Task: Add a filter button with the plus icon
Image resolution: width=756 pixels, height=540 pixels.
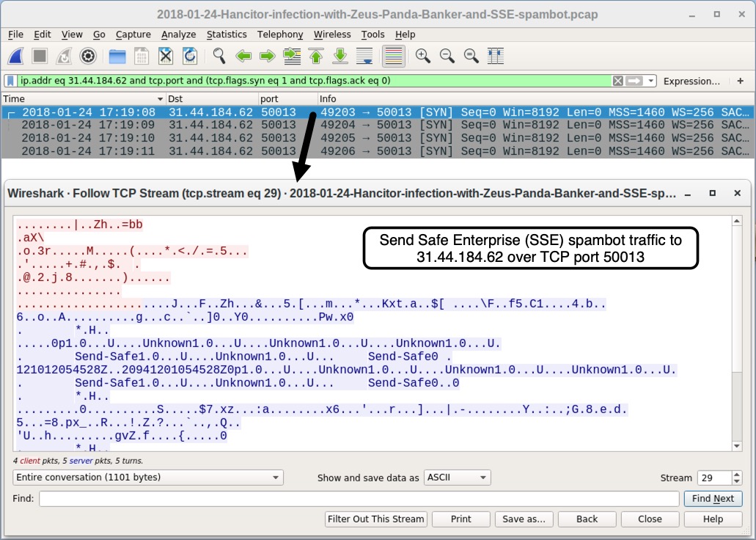Action: 741,81
